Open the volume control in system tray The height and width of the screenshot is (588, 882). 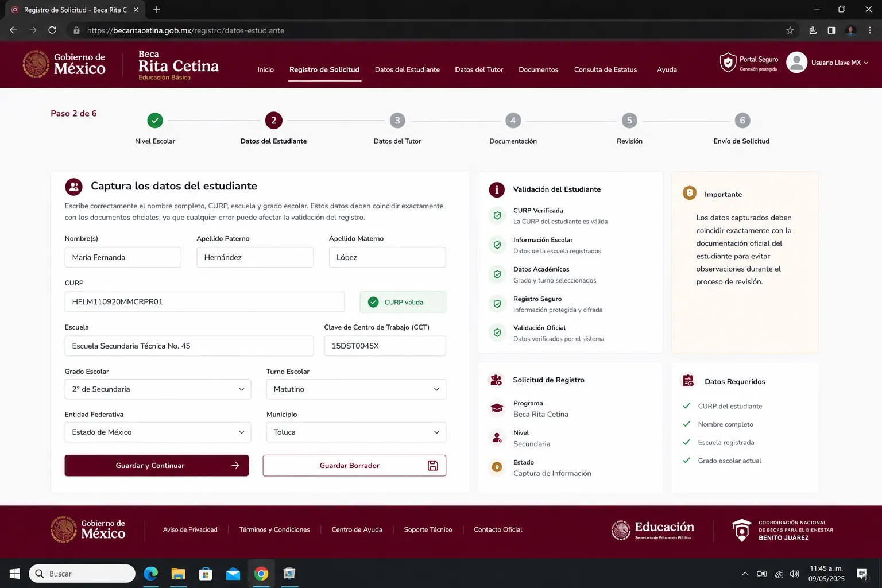pyautogui.click(x=794, y=574)
